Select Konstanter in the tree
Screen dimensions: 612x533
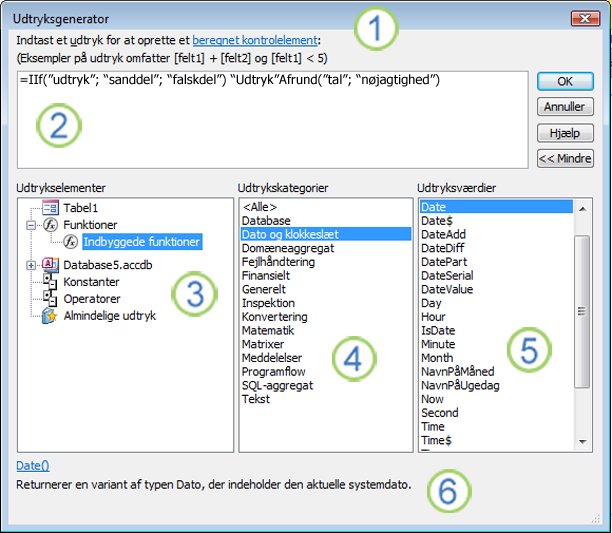pyautogui.click(x=91, y=282)
